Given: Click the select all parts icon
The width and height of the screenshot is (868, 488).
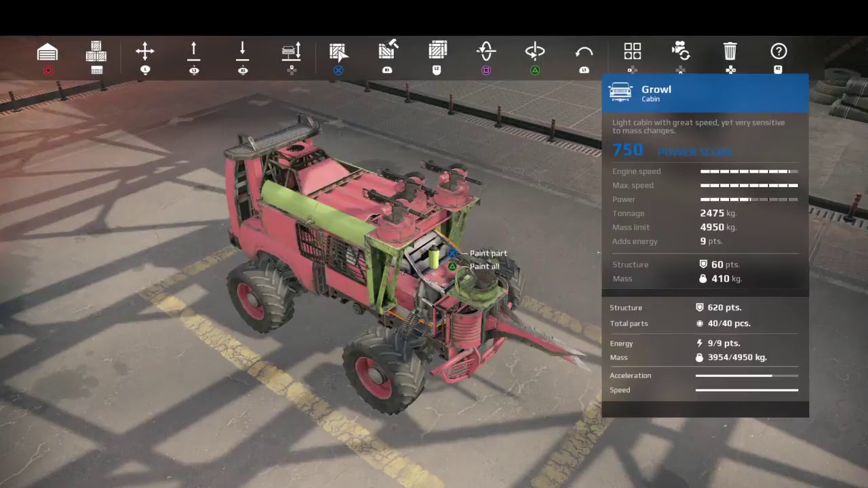Looking at the screenshot, I should coord(437,51).
